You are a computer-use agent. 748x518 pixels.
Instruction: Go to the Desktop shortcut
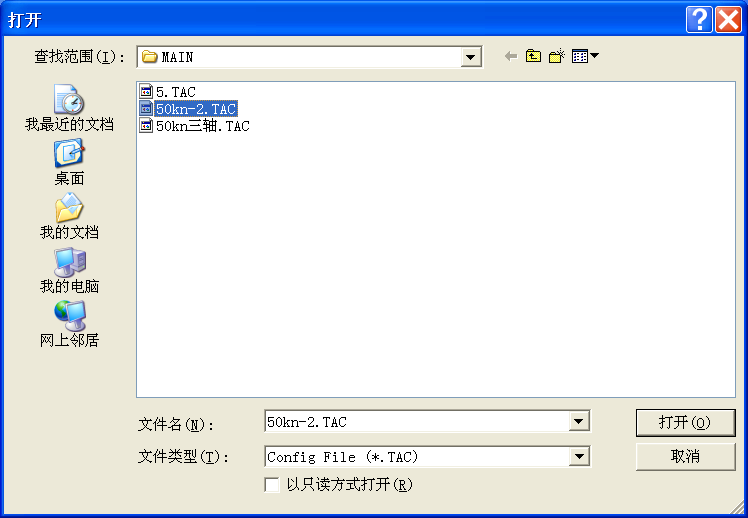(x=69, y=162)
